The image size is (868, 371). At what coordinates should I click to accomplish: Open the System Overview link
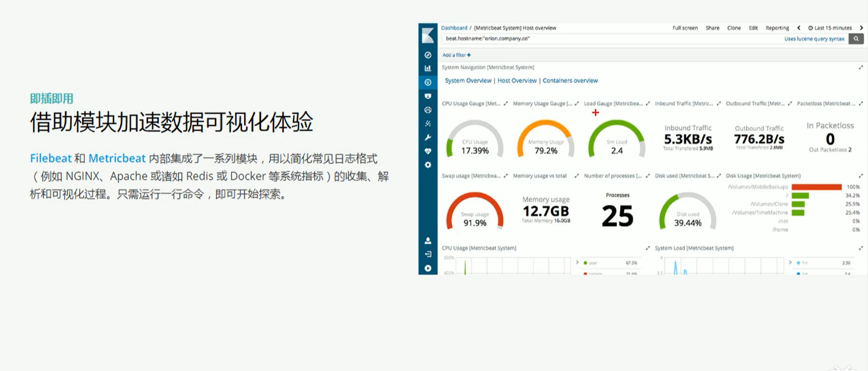tap(468, 81)
